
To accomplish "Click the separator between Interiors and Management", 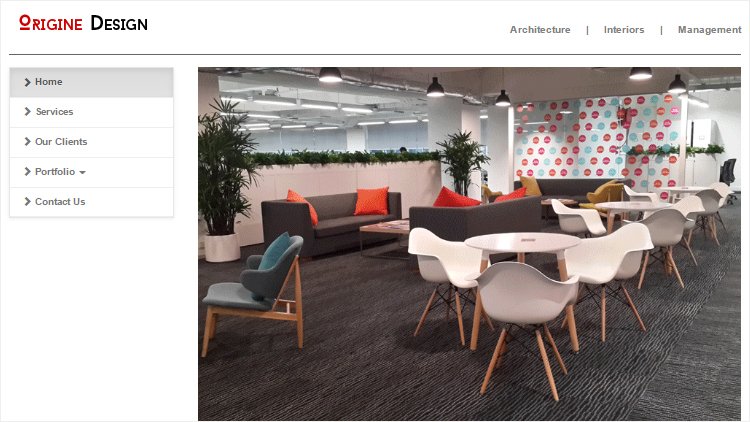I will pos(661,30).
